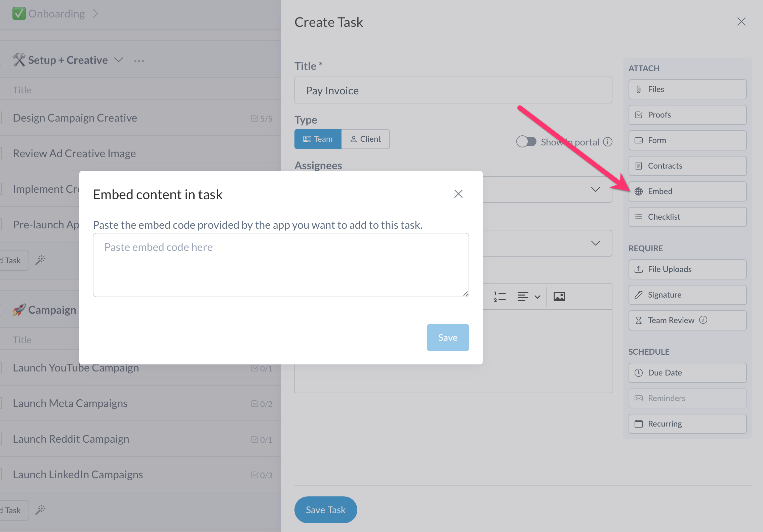Click the Save Task button

pos(325,510)
